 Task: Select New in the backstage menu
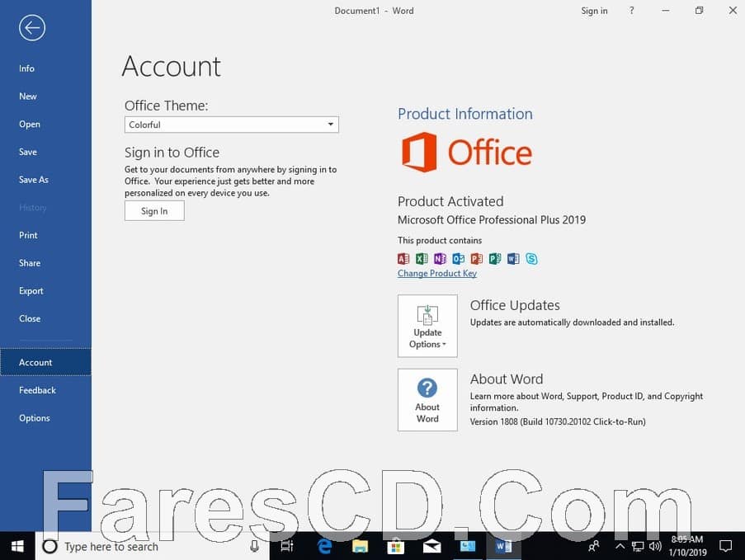pyautogui.click(x=27, y=96)
